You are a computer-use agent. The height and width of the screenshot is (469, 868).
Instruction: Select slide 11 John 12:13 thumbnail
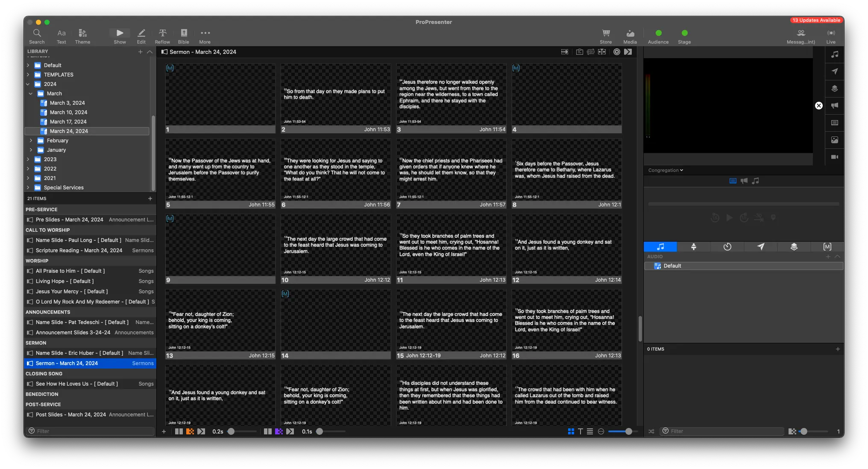(x=451, y=248)
